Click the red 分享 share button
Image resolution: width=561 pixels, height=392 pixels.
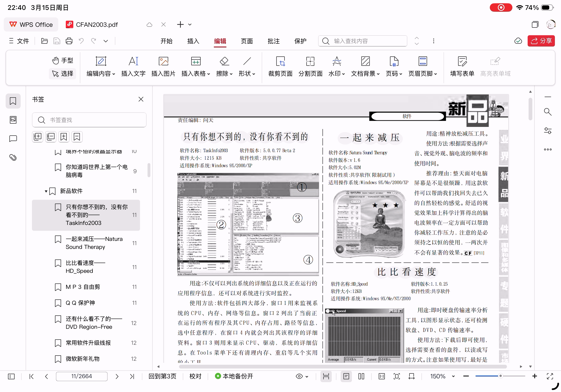(x=541, y=41)
